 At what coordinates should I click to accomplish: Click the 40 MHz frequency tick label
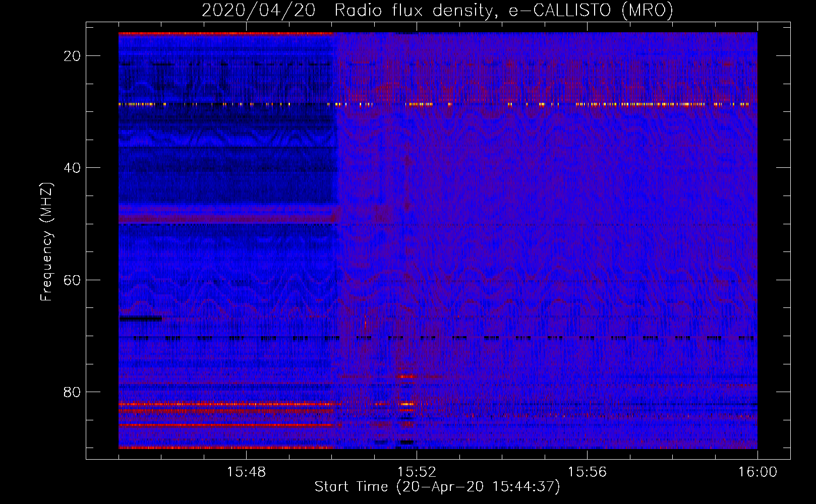pos(72,168)
